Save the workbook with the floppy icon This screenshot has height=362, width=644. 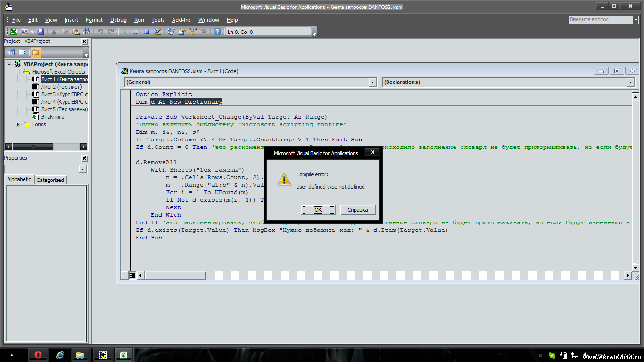[41, 32]
